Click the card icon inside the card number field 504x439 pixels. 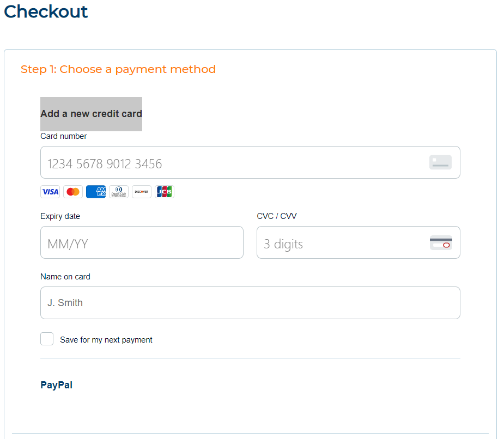[x=440, y=162]
